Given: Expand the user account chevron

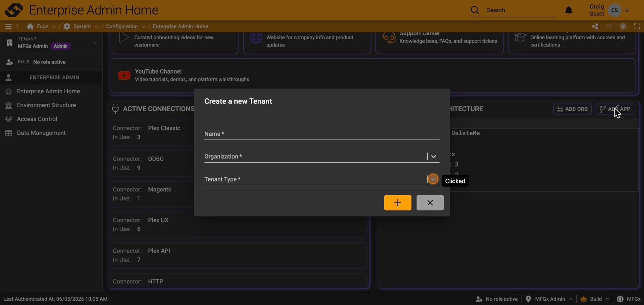Looking at the screenshot, I should click(627, 10).
